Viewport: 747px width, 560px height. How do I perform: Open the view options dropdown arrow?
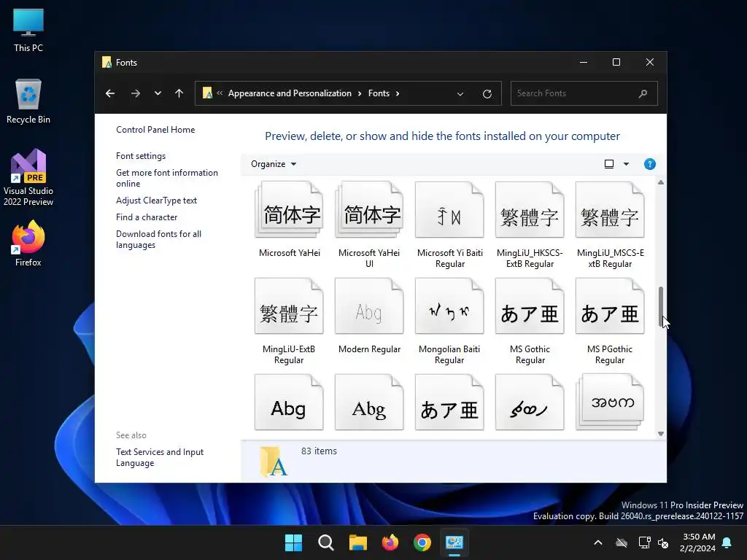pos(626,164)
